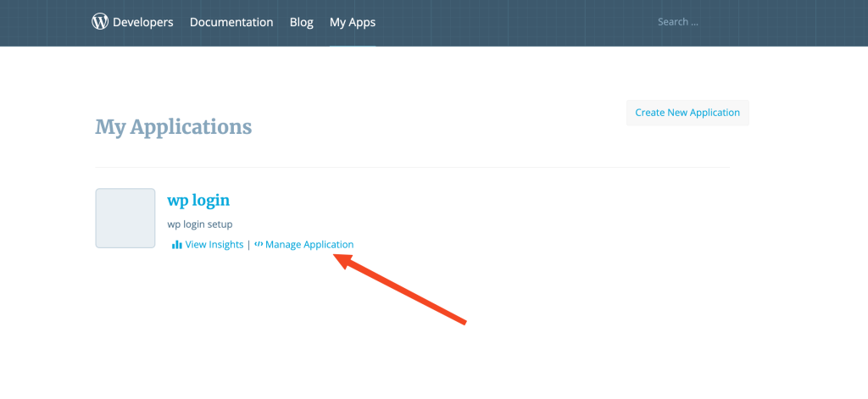
Task: Open the Developers home link
Action: (142, 22)
